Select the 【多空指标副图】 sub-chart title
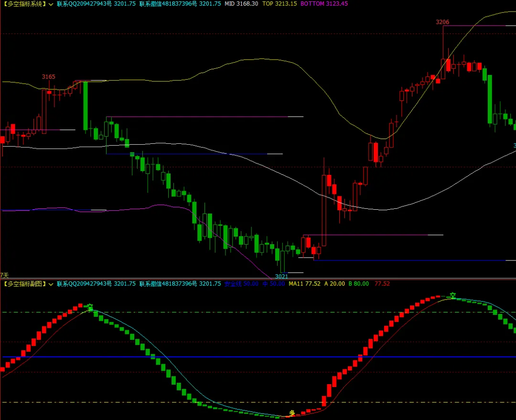This screenshot has height=420, width=516. coord(24,284)
